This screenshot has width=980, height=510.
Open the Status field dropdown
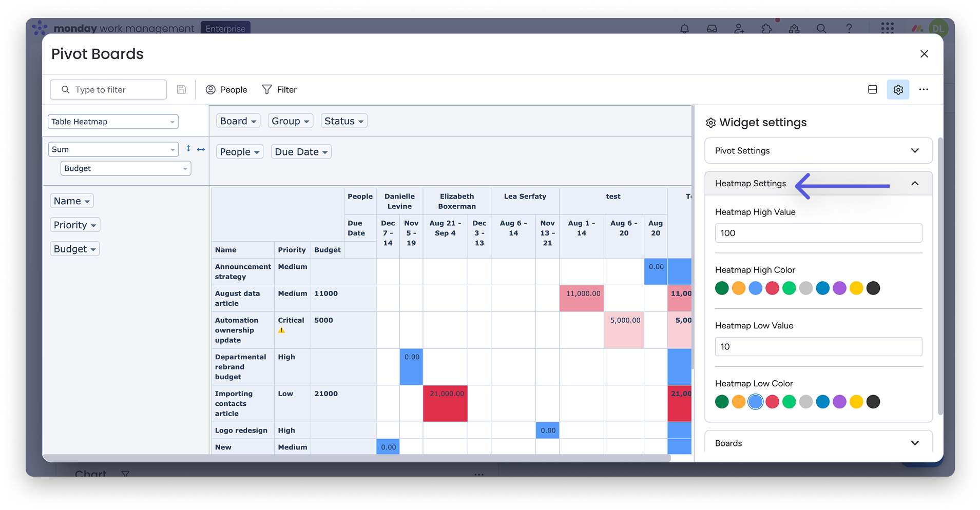(343, 121)
